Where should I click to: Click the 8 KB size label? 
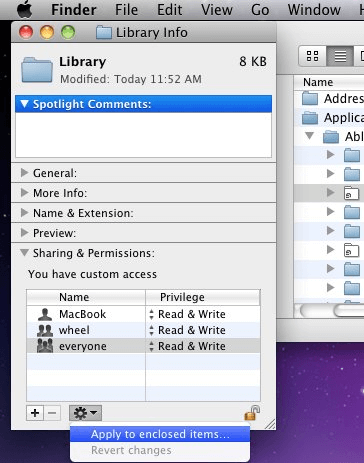click(253, 61)
